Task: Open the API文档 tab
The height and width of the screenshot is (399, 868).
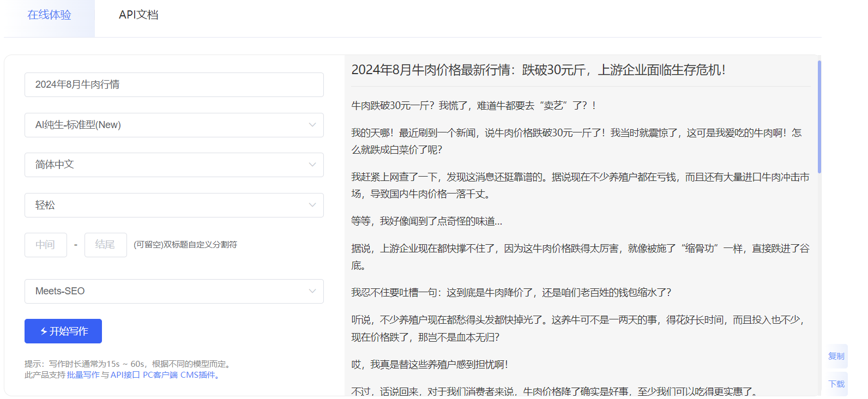Action: coord(138,15)
